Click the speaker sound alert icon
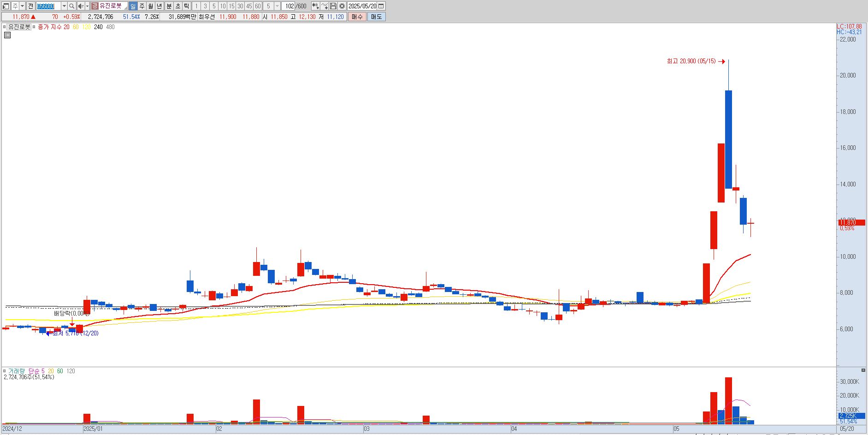 [x=81, y=6]
